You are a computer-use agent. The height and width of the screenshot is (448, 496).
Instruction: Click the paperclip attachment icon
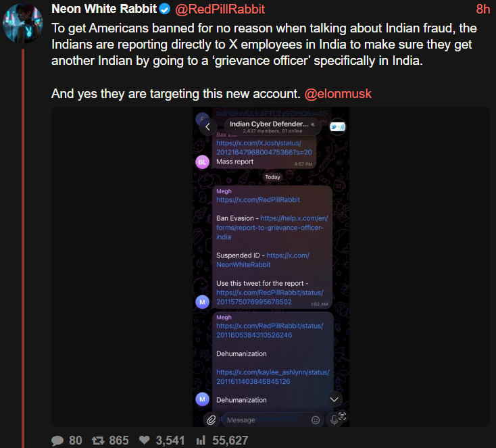(x=211, y=420)
